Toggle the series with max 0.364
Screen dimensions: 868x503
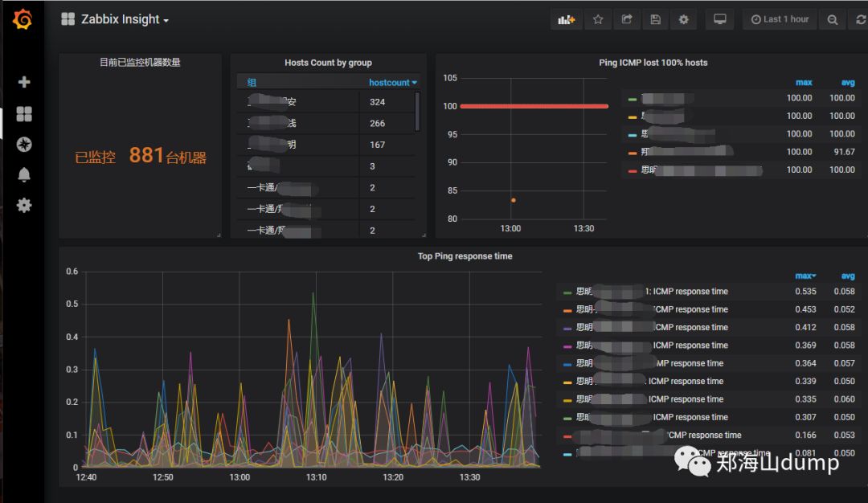click(649, 363)
